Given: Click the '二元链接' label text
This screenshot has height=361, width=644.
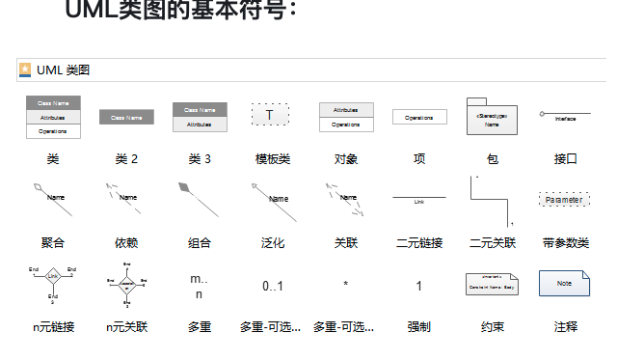Looking at the screenshot, I should coord(419,243).
